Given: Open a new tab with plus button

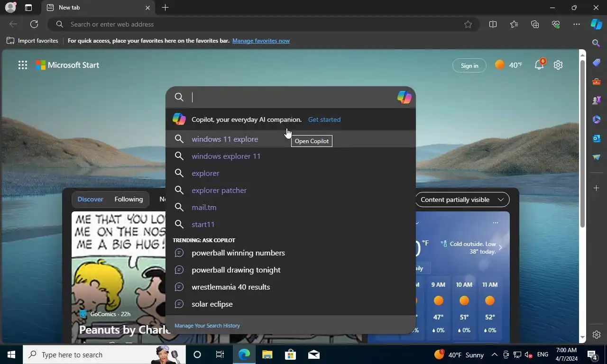Looking at the screenshot, I should 165,8.
